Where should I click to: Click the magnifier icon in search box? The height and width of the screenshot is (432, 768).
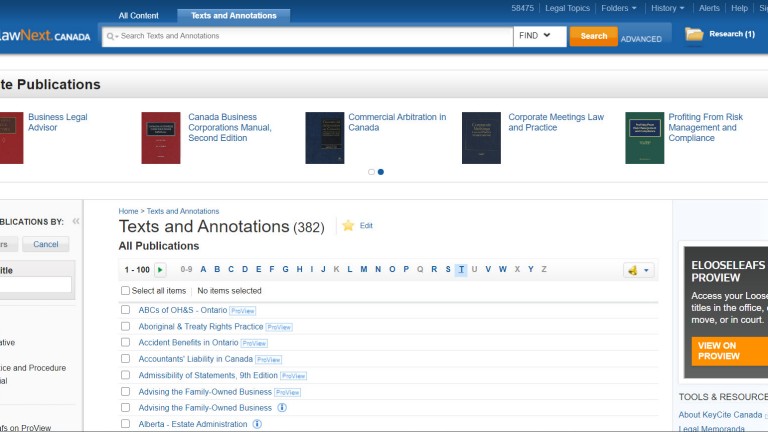tap(110, 36)
